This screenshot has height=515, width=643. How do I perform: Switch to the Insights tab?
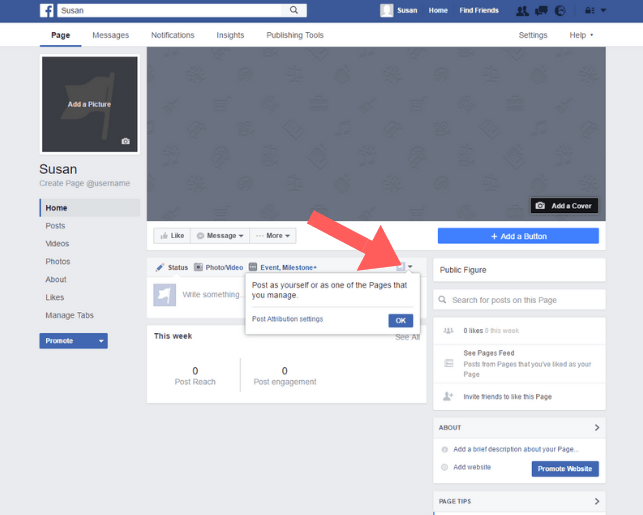[x=230, y=35]
